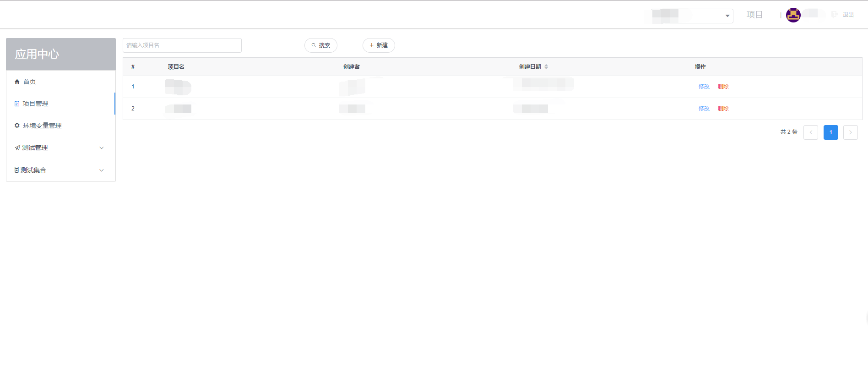Click the 项目 label in the header

[754, 15]
